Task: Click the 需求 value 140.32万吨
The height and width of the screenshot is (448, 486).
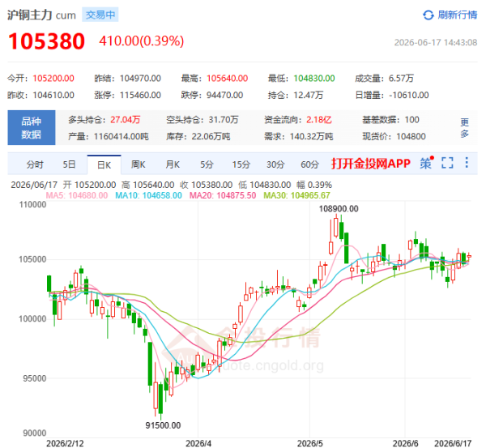Action: 312,136
